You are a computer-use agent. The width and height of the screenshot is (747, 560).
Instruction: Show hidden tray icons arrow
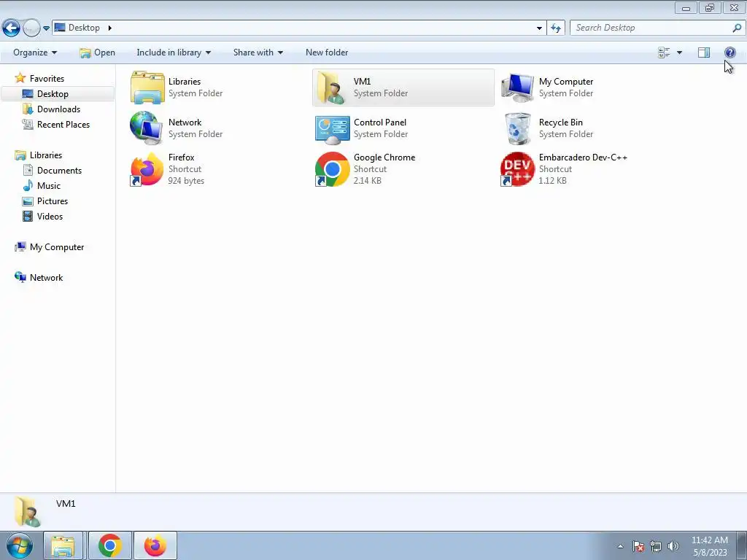tap(620, 546)
